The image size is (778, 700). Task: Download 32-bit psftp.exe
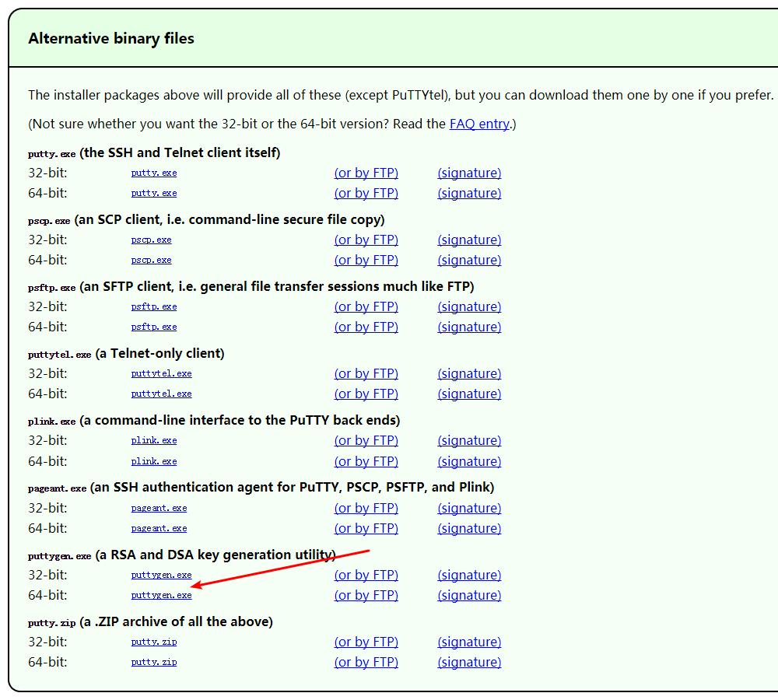coord(154,307)
